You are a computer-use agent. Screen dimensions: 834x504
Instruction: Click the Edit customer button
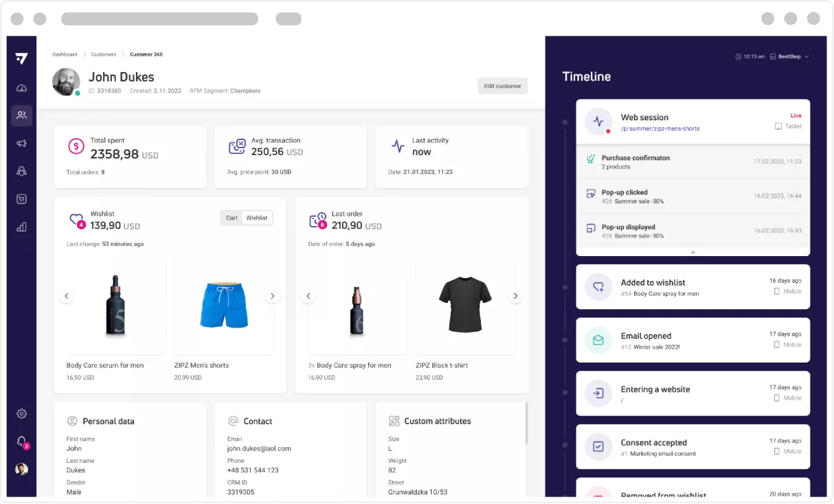[502, 86]
